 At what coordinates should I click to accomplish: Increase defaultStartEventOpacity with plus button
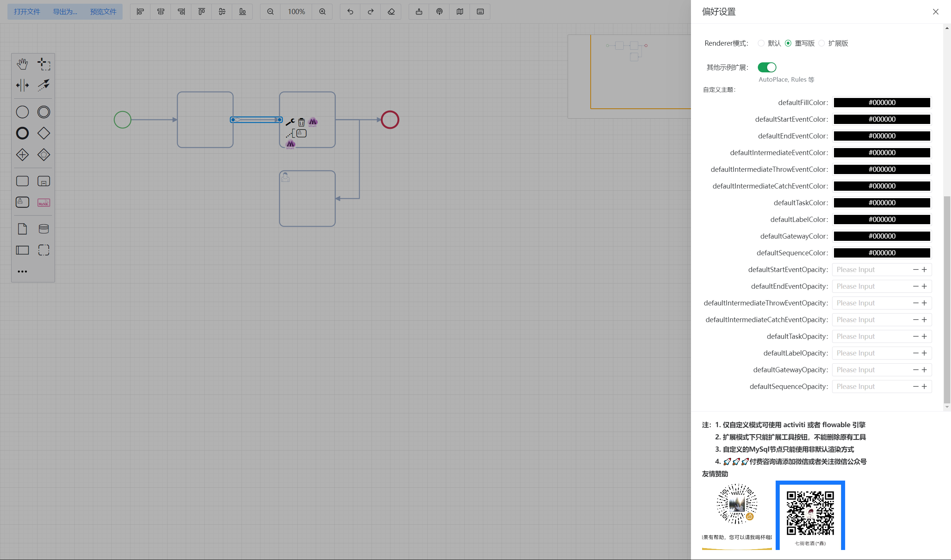(x=924, y=270)
